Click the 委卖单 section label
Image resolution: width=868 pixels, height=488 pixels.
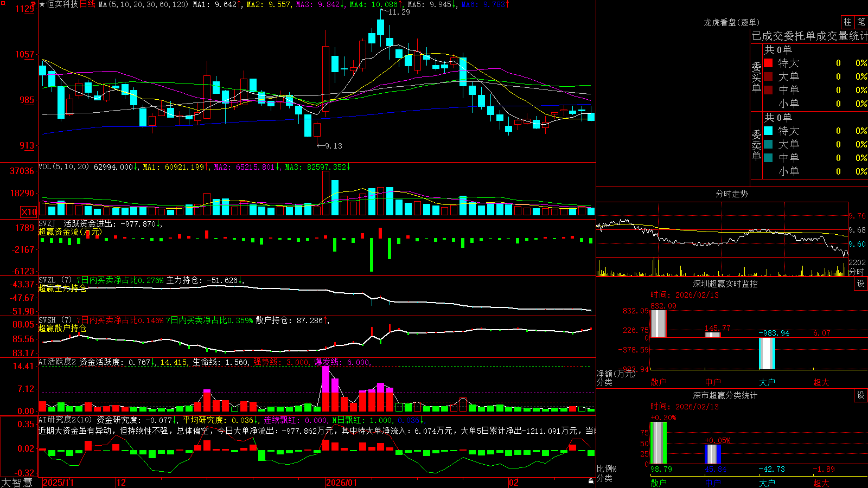click(756, 145)
